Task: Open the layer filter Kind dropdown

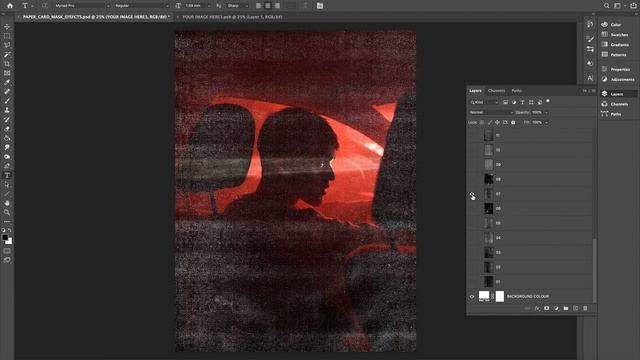Action: pos(484,102)
